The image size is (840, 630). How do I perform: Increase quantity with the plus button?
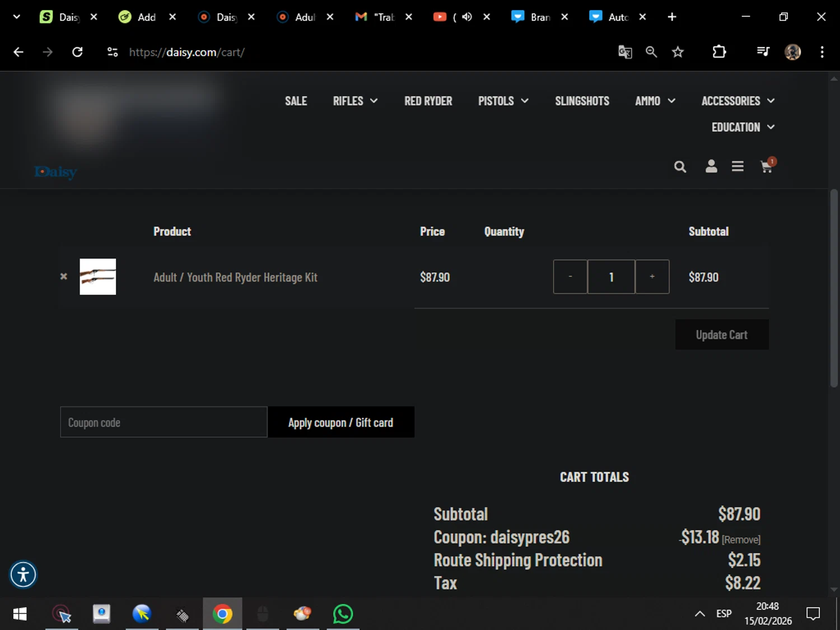pos(652,277)
